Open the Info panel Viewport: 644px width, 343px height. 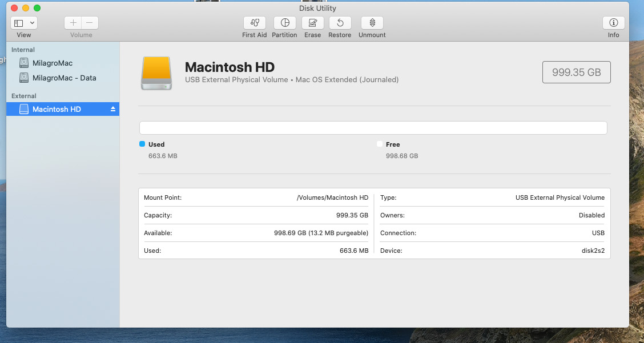[x=614, y=23]
